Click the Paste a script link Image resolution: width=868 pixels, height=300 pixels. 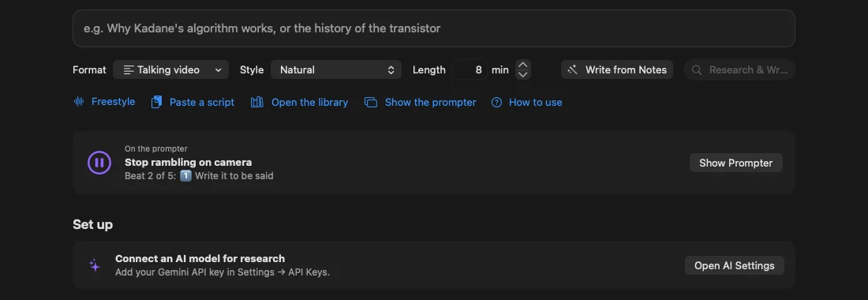coord(201,103)
